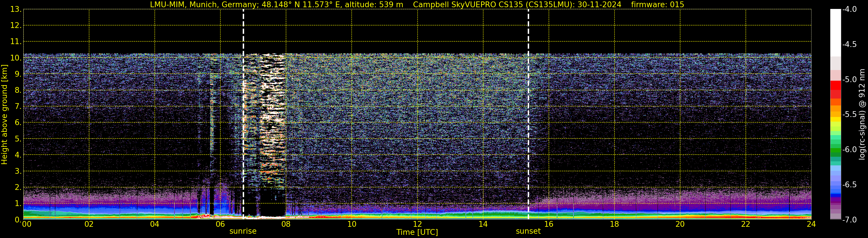
Task: Click the 'Time [UTC]' axis label
Action: 417,232
